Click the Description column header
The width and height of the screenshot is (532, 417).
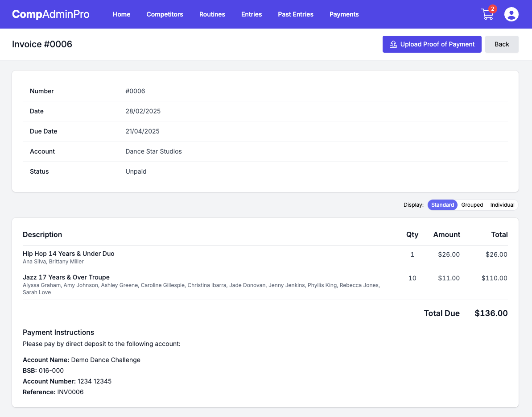click(42, 235)
